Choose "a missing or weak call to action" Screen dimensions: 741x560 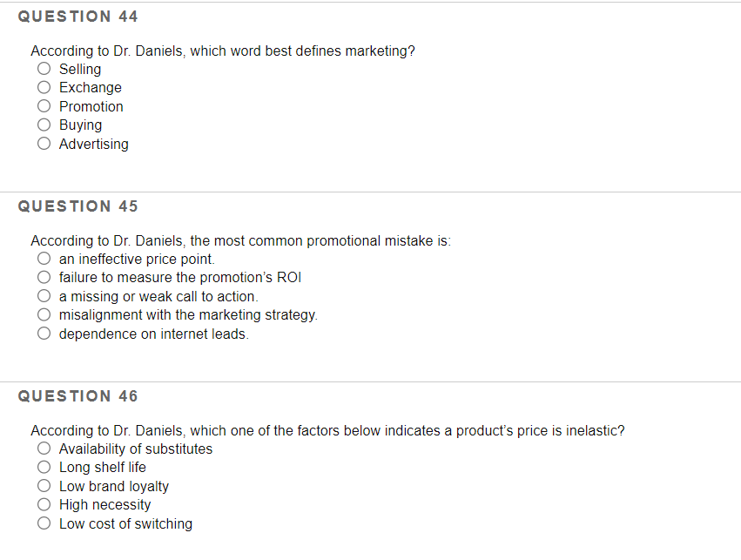click(x=44, y=295)
